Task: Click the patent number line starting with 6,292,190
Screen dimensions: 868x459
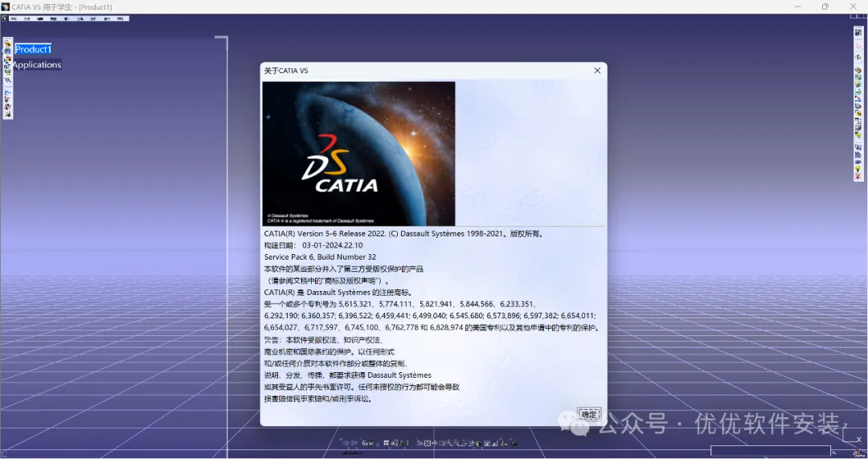Action: (429, 316)
